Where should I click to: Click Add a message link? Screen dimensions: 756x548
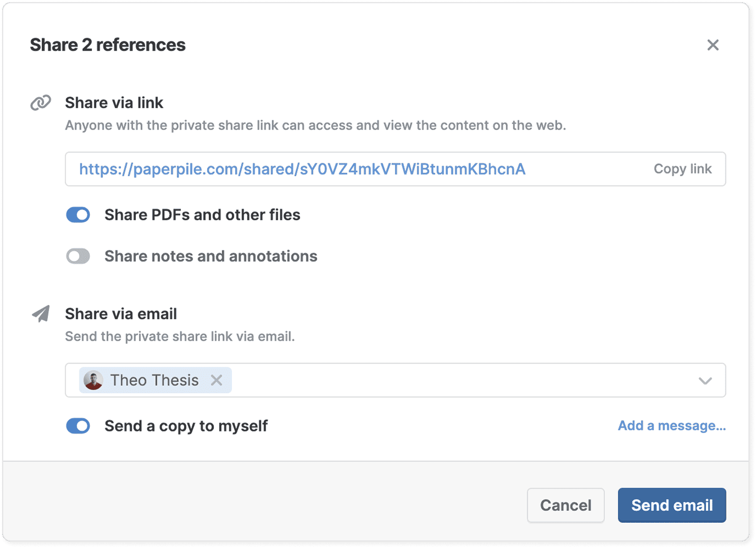click(x=672, y=426)
